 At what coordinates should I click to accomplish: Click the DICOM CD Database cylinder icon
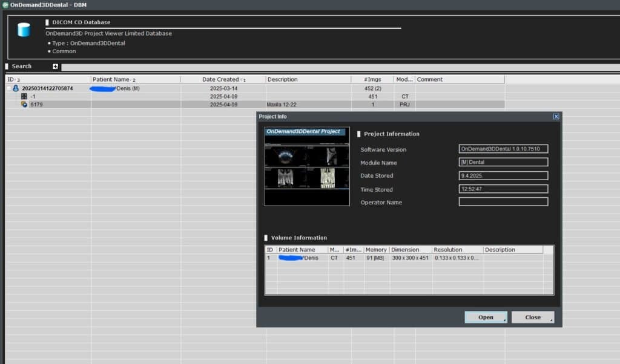24,30
